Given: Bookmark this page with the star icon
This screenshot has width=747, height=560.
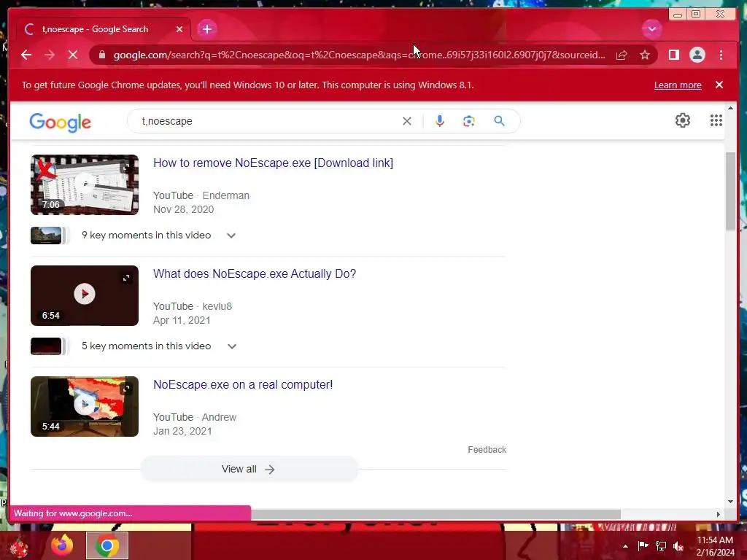Looking at the screenshot, I should [x=645, y=55].
